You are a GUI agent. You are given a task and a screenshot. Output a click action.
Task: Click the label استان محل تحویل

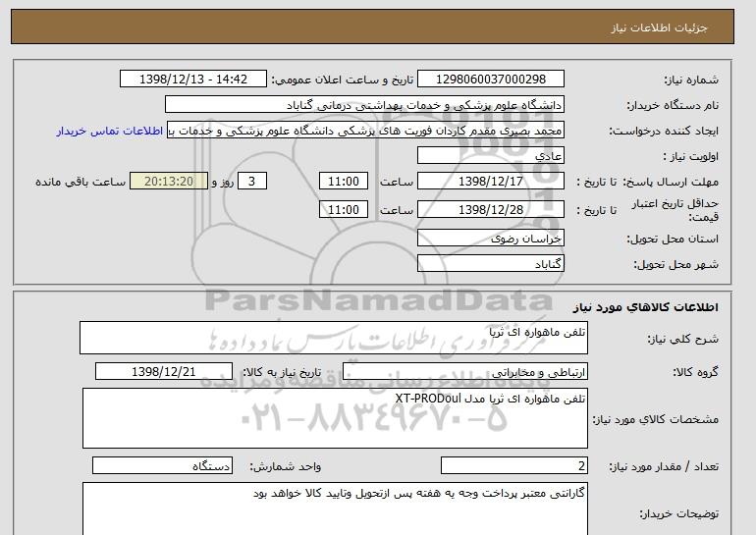coord(673,239)
